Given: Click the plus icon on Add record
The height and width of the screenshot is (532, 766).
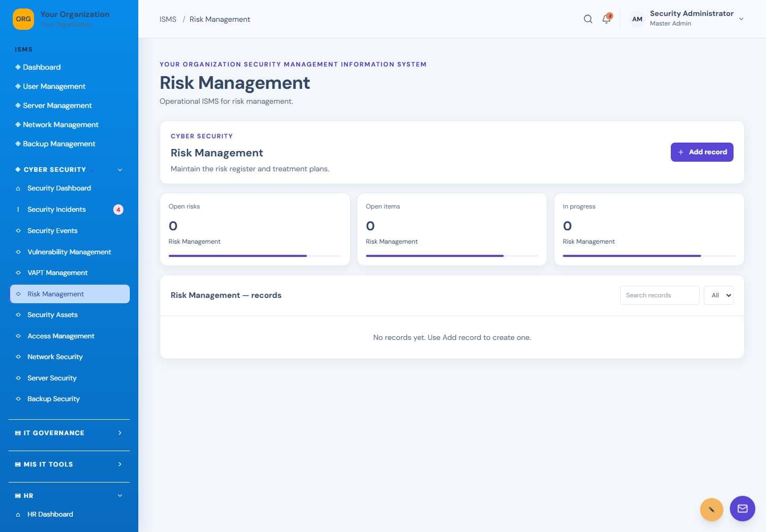Looking at the screenshot, I should click(681, 152).
